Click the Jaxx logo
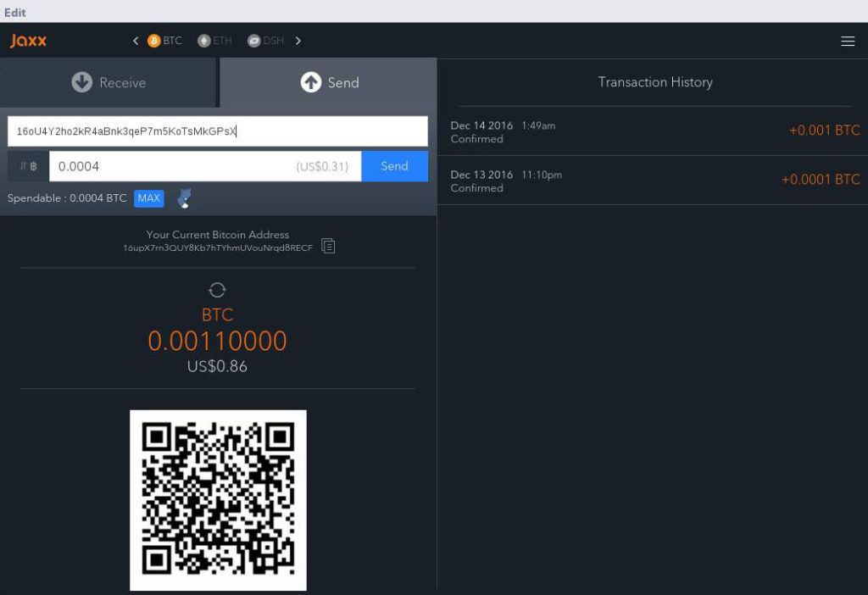Viewport: 868px width, 595px height. pyautogui.click(x=28, y=41)
